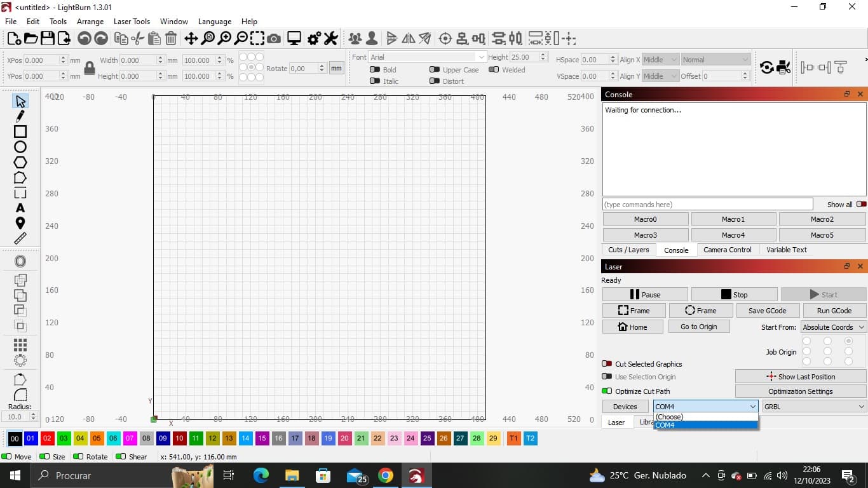Viewport: 868px width, 488px height.
Task: Select the Ellipse drawing tool
Action: tap(20, 147)
